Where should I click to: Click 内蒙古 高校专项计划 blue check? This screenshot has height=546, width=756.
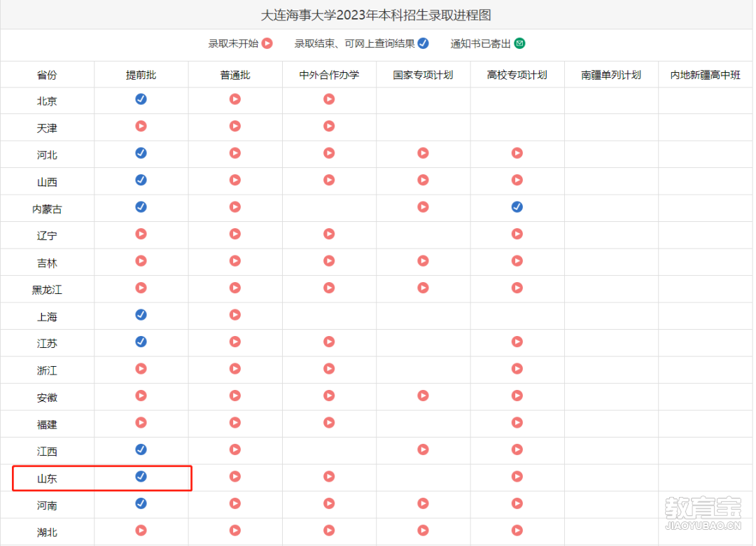(517, 207)
